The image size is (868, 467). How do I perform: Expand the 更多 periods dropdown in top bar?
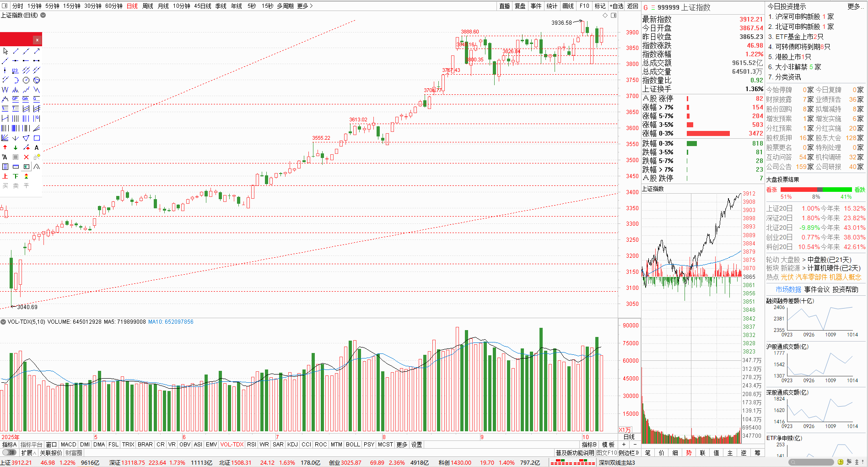[305, 6]
